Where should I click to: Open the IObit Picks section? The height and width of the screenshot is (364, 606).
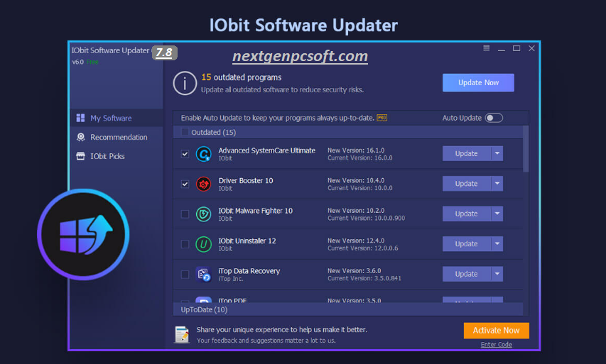point(117,156)
